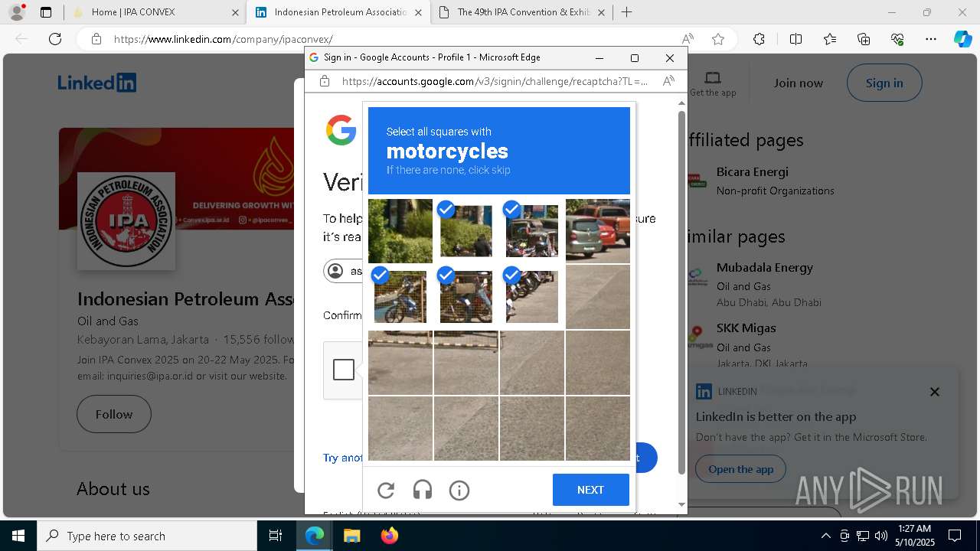Click Join now on LinkedIn
980x551 pixels.
click(x=798, y=83)
